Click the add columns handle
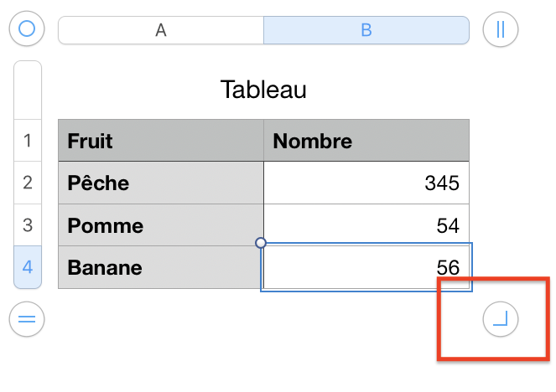The height and width of the screenshot is (392, 556). [501, 29]
